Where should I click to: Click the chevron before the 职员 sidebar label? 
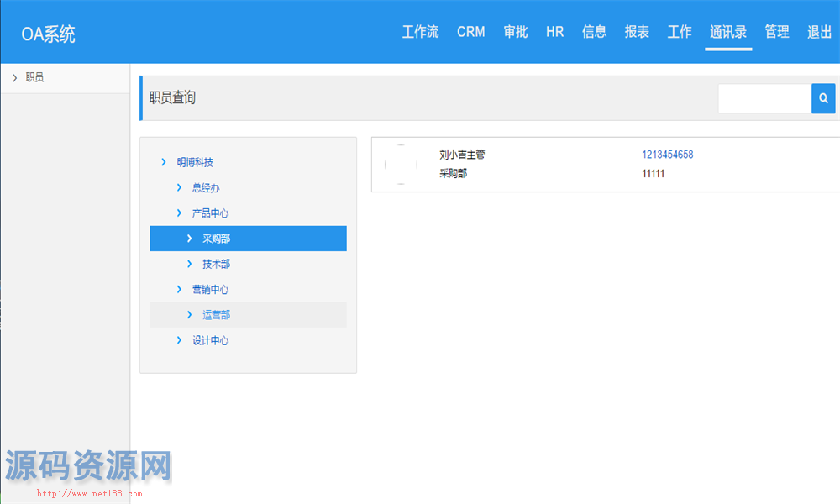pos(13,77)
